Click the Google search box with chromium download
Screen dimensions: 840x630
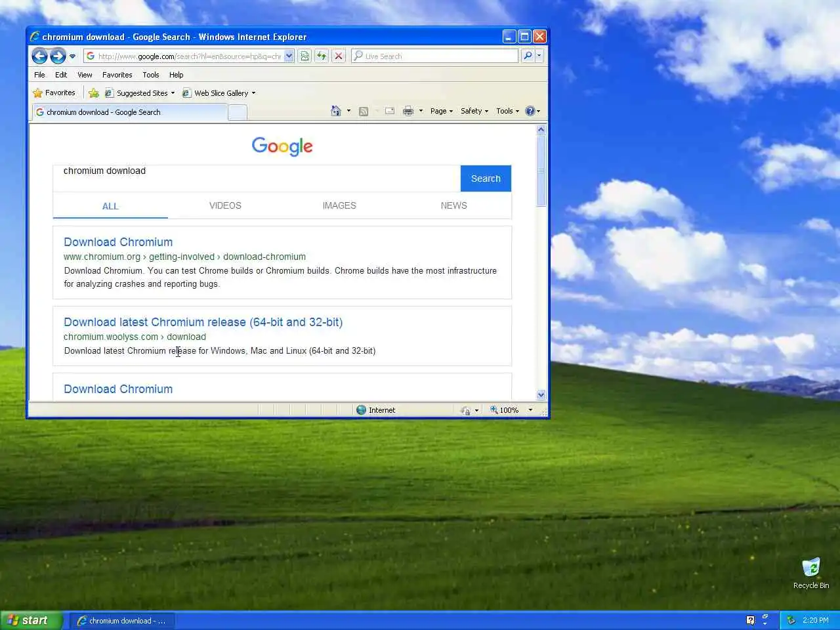[257, 178]
